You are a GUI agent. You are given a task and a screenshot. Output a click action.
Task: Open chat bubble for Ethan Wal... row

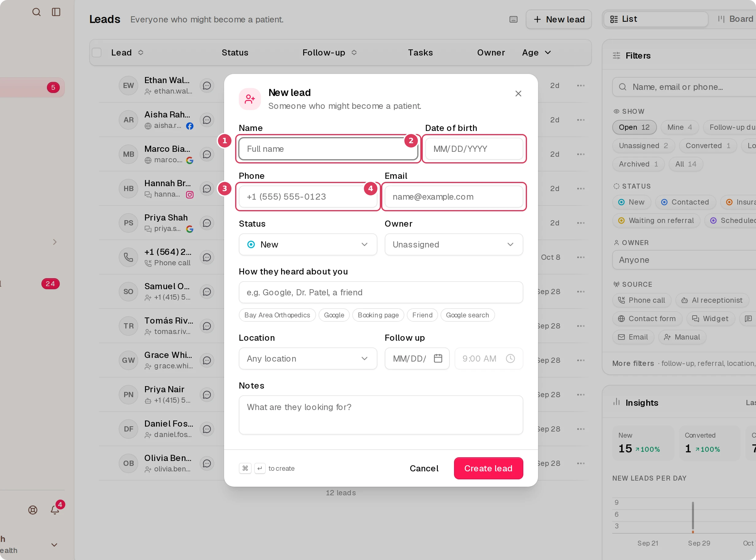tap(207, 86)
